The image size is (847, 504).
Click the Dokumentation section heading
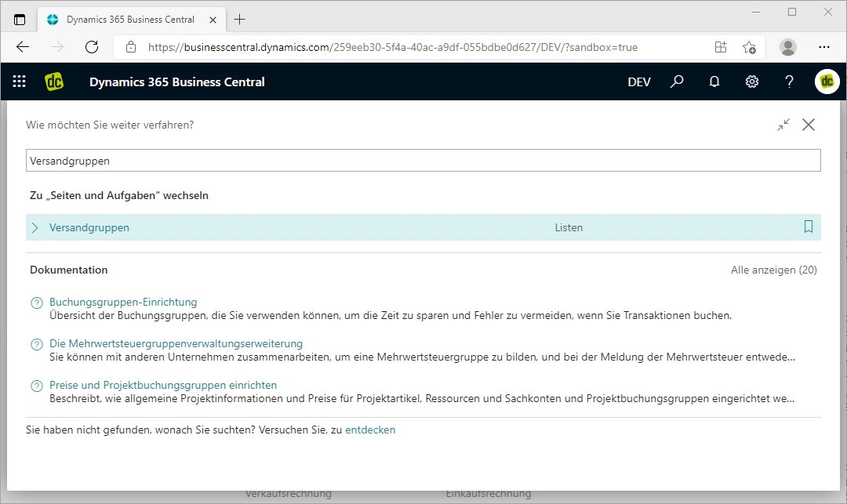(68, 270)
